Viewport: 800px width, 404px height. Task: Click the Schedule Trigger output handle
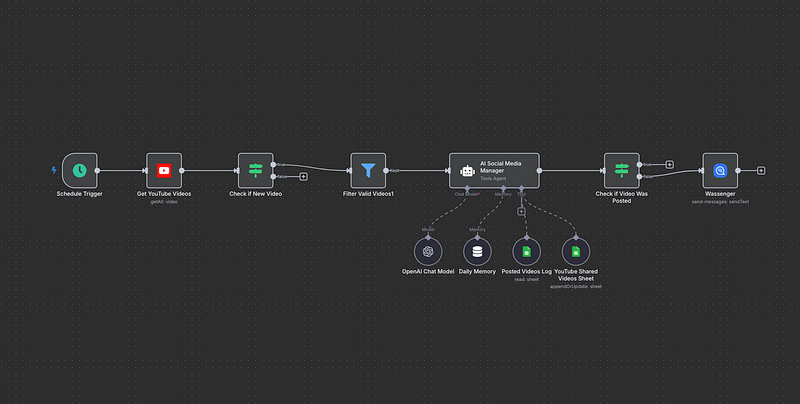tap(97, 170)
